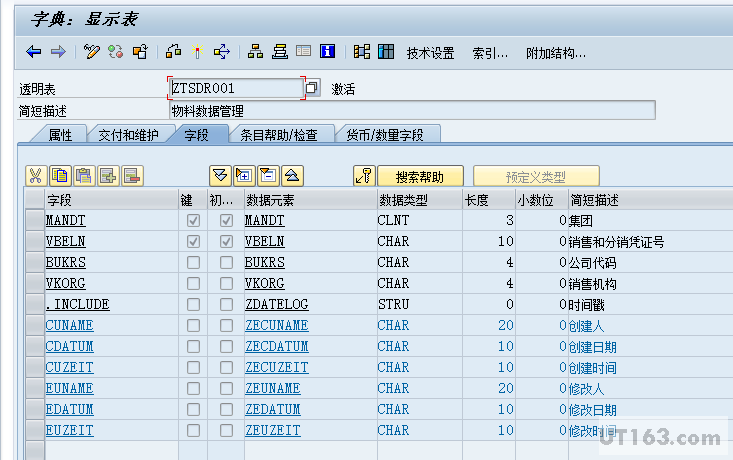Click the collapse all arrow icon
The height and width of the screenshot is (460, 733).
point(292,176)
